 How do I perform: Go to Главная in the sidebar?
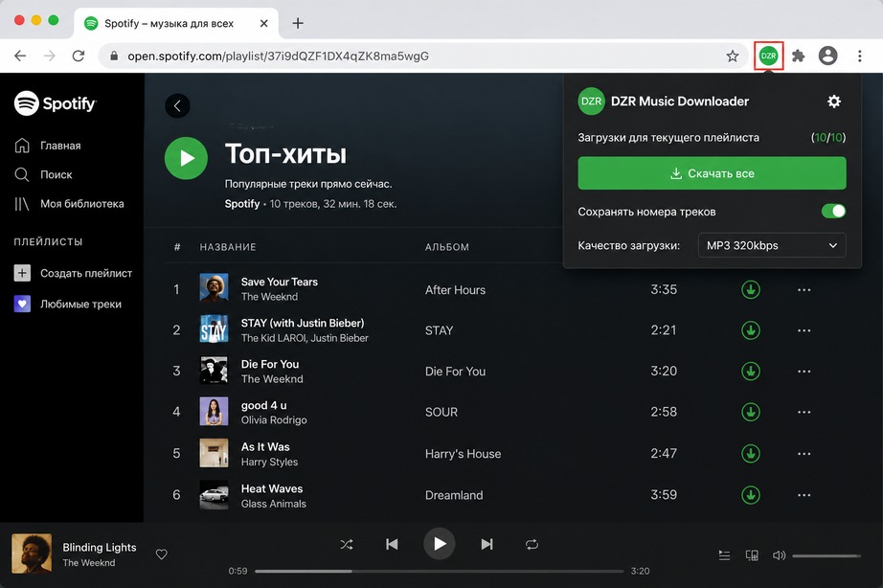coord(48,146)
